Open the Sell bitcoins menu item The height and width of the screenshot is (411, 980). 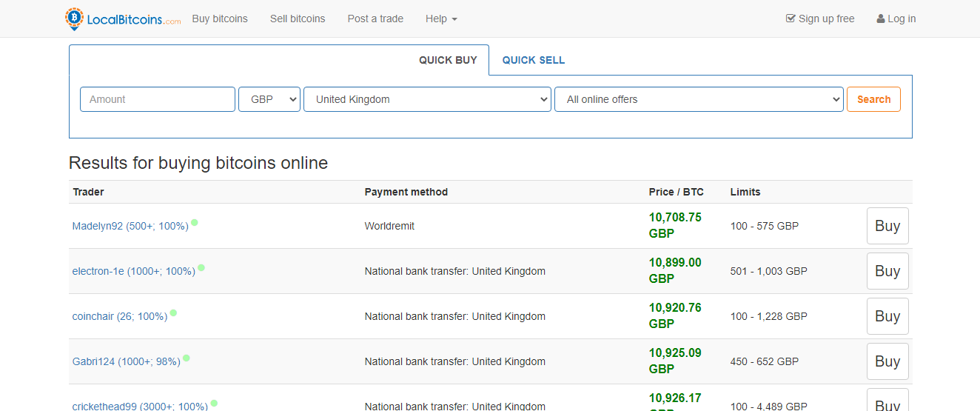(298, 19)
